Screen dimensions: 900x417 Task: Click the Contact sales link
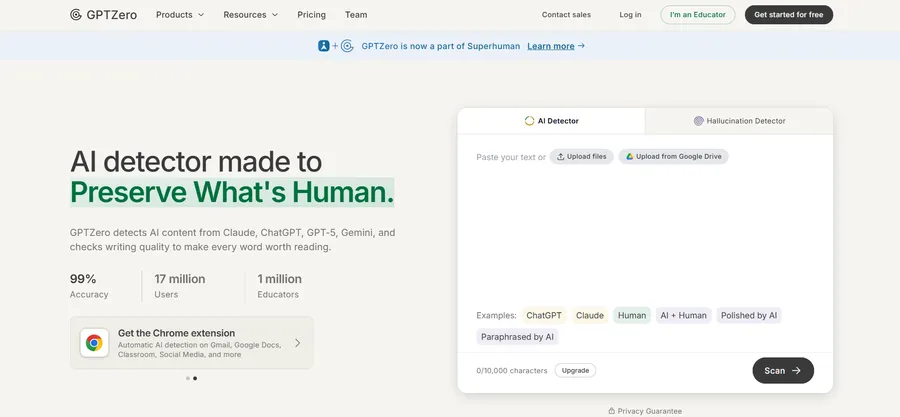566,15
